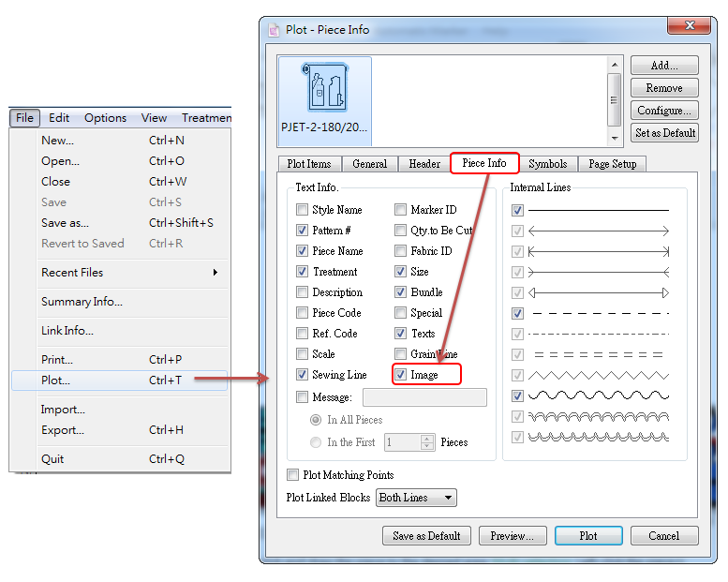Uncheck the Image checkbox
Image resolution: width=728 pixels, height=582 pixels.
[401, 375]
